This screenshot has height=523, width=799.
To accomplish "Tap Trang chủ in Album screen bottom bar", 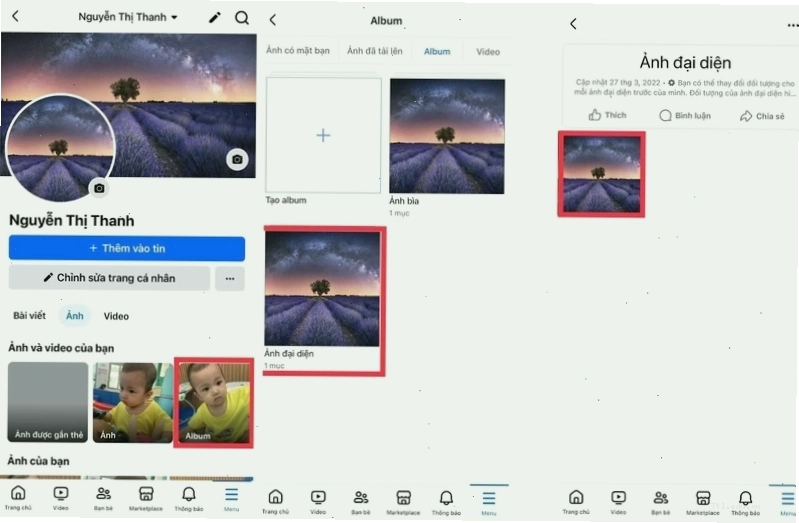I will (x=276, y=502).
